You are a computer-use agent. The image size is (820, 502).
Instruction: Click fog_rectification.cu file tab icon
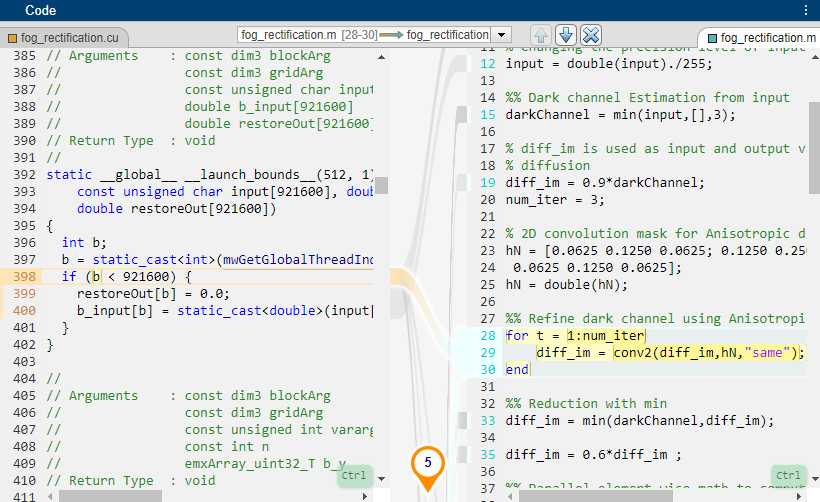(x=13, y=38)
